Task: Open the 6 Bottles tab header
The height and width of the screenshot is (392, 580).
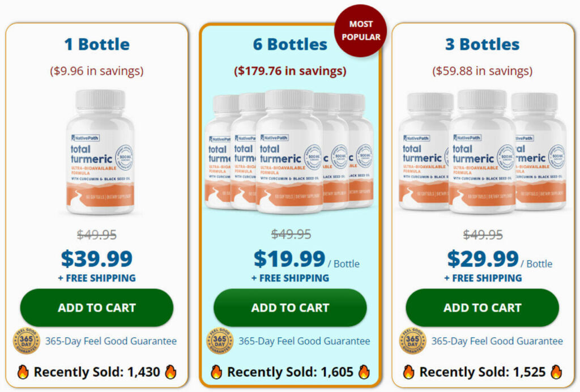Action: [x=290, y=44]
